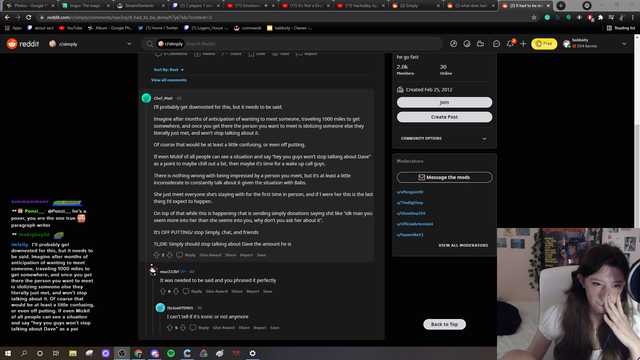This screenshot has height=360, width=640.
Task: Click the create post plus icon
Action: 523,44
